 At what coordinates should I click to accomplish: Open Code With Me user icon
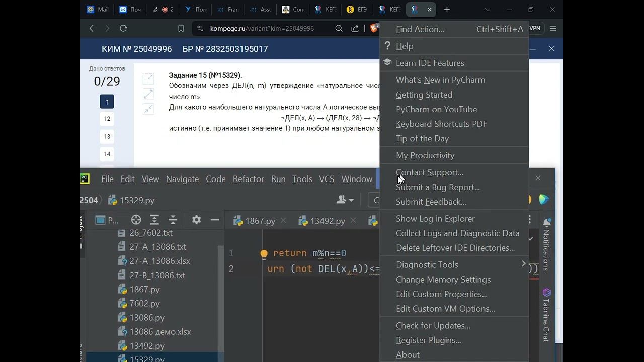345,200
